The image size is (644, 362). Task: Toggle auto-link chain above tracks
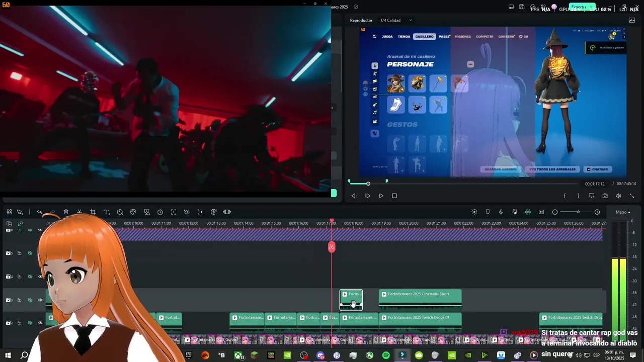[20, 224]
